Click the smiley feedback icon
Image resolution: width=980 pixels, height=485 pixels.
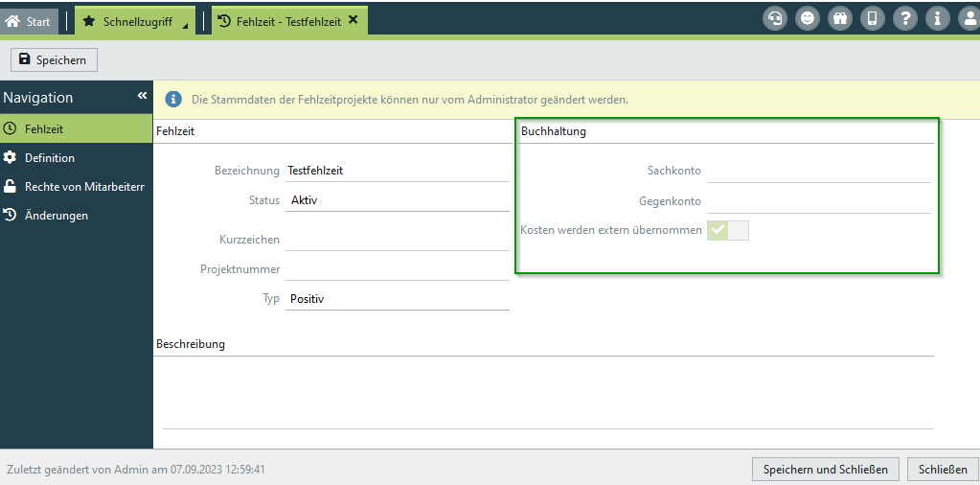(x=808, y=18)
